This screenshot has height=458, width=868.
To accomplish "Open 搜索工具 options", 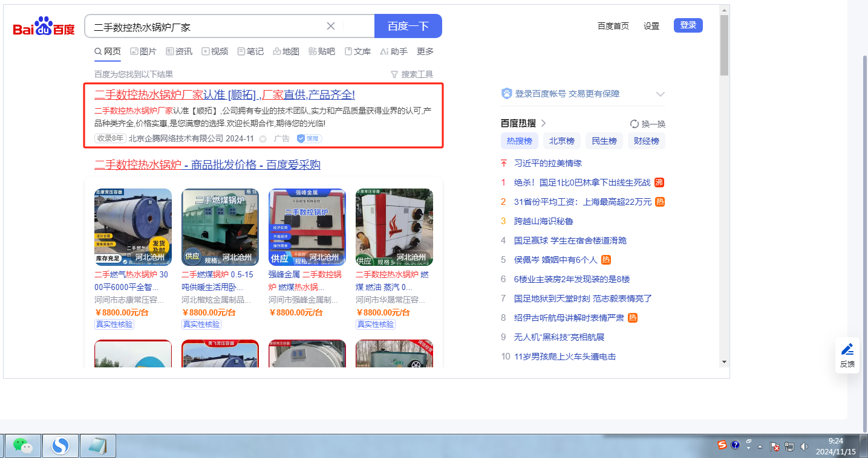I will point(412,74).
